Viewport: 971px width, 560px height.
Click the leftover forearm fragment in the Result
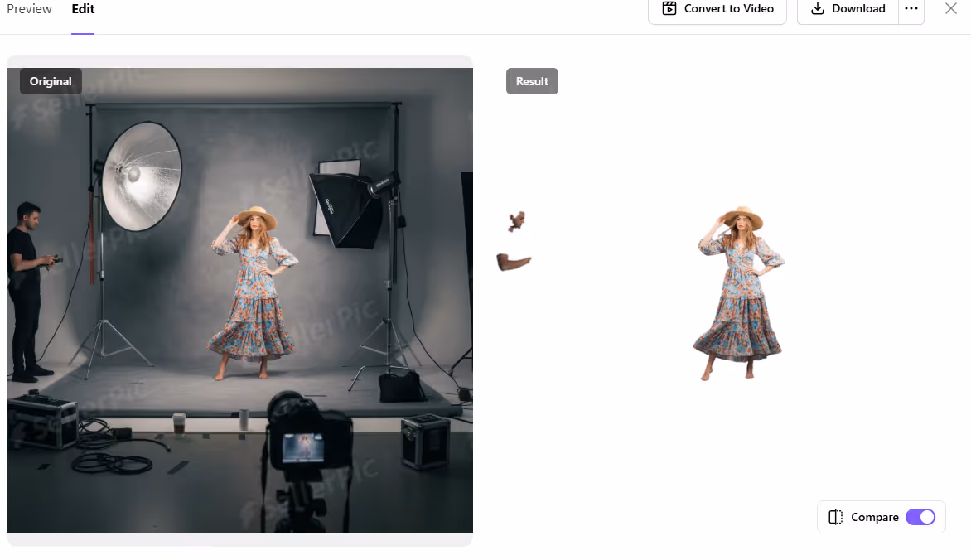pos(513,263)
